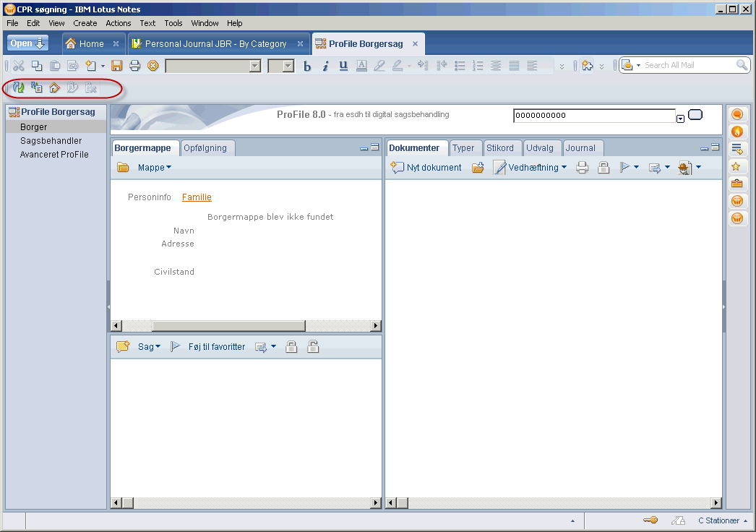Click the CPR number input field

(x=593, y=116)
